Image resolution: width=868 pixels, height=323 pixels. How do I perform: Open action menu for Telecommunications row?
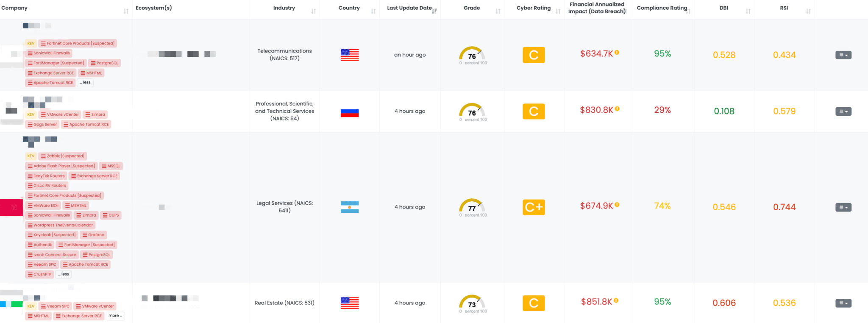tap(843, 55)
